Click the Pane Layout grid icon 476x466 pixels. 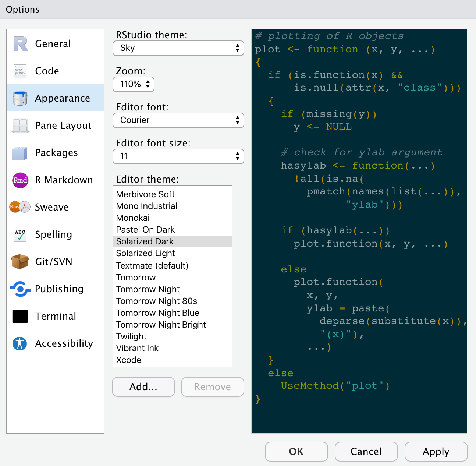[x=20, y=126]
